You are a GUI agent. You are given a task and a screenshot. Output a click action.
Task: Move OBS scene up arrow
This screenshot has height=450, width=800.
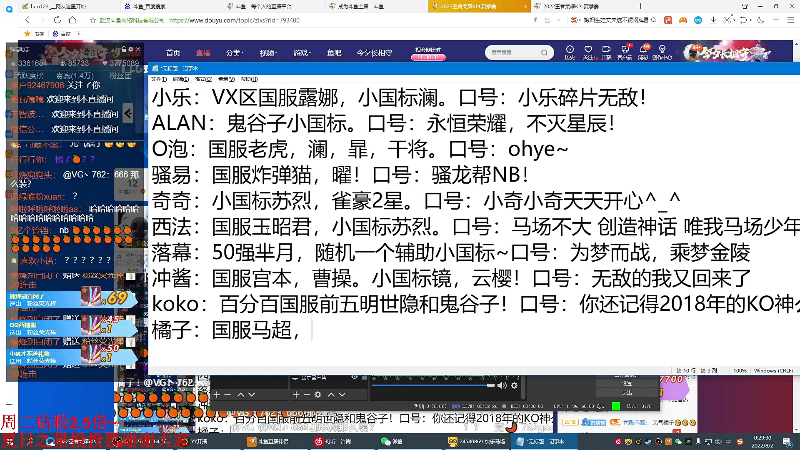tap(240, 394)
